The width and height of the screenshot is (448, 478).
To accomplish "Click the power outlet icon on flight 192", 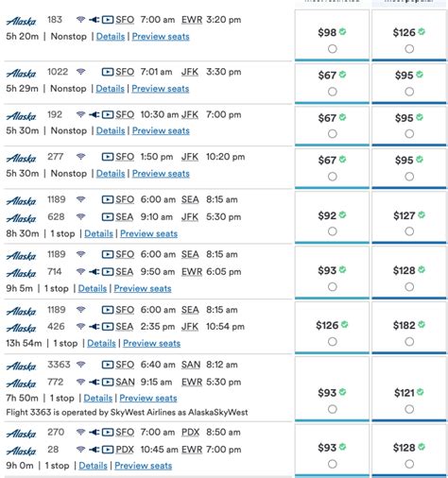I will point(94,114).
